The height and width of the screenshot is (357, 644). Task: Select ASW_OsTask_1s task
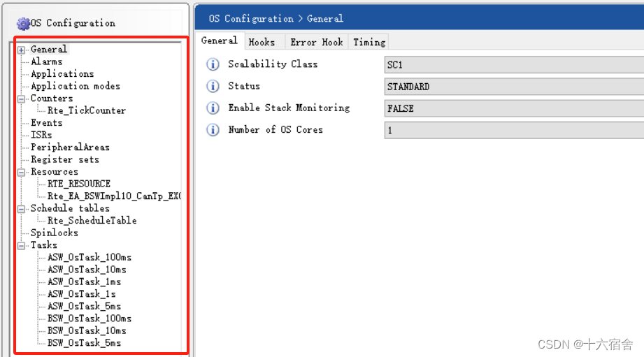tap(82, 294)
